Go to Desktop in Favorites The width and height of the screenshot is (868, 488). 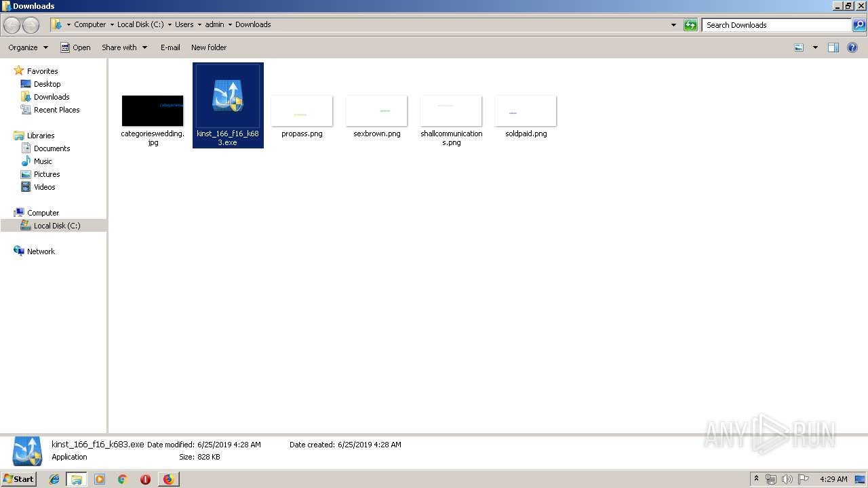47,84
